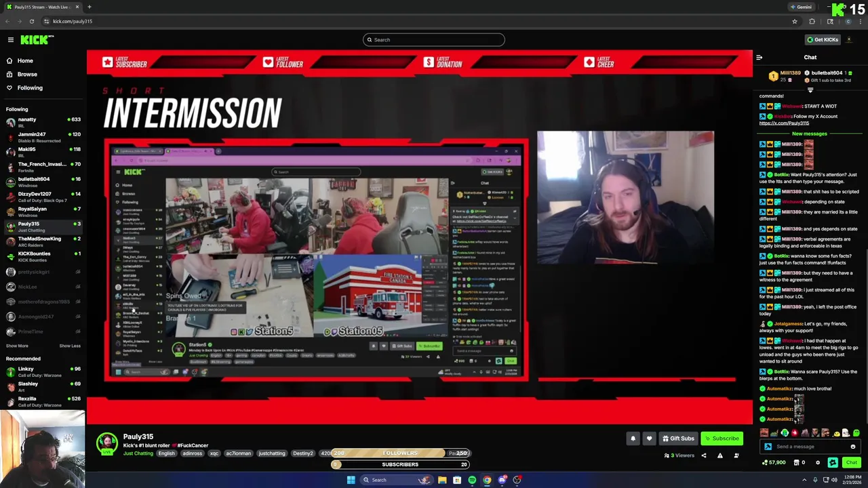Toggle follow heart button
The image size is (868, 488).
649,439
